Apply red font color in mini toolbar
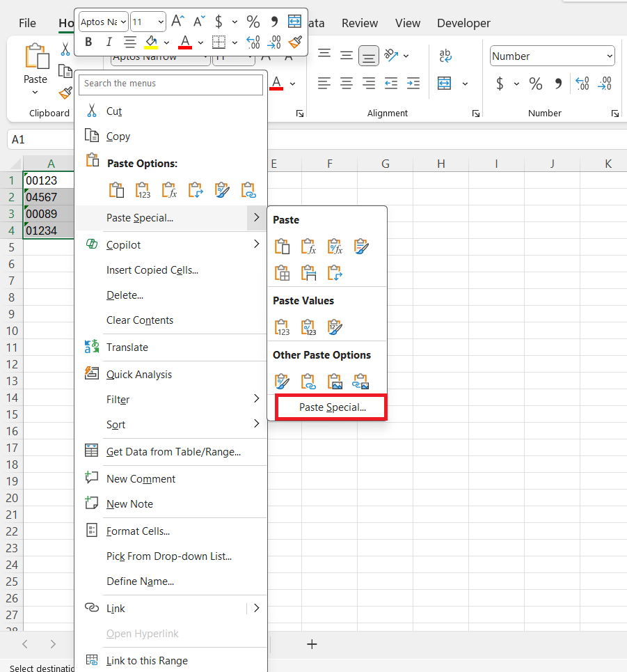This screenshot has width=627, height=672. tap(185, 42)
